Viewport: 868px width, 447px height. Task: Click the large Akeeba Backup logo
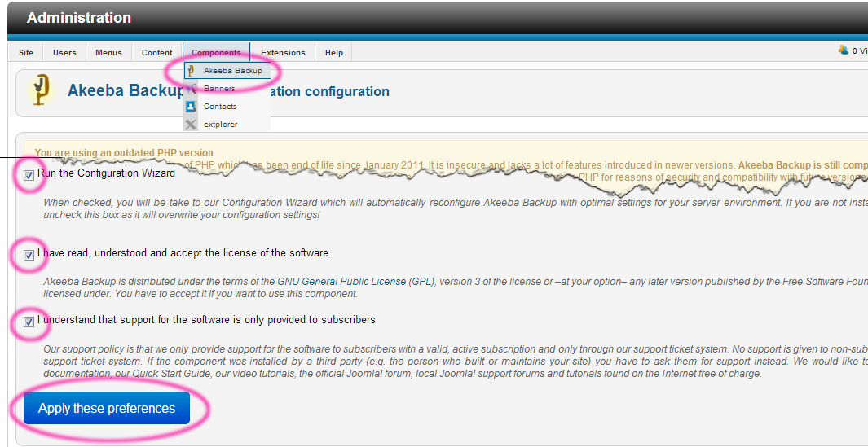tap(38, 90)
